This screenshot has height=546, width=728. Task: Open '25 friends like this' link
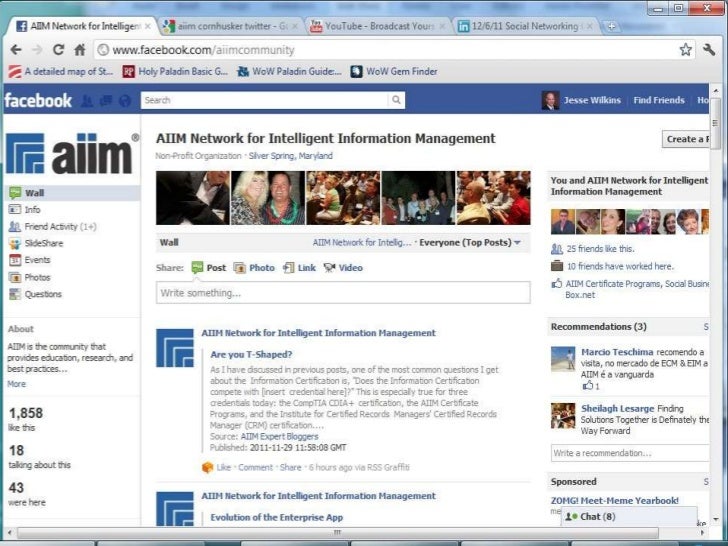point(600,249)
